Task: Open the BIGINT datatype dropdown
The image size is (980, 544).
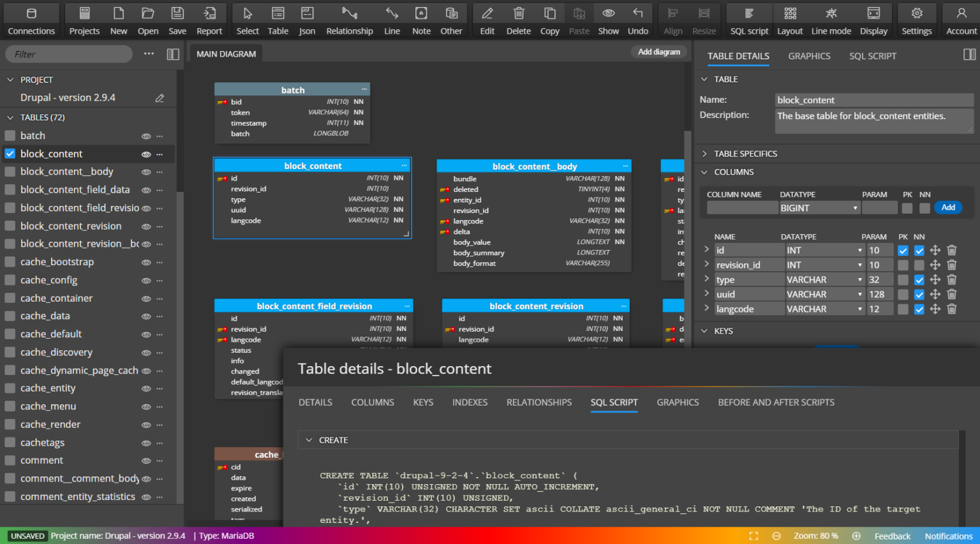Action: (819, 207)
